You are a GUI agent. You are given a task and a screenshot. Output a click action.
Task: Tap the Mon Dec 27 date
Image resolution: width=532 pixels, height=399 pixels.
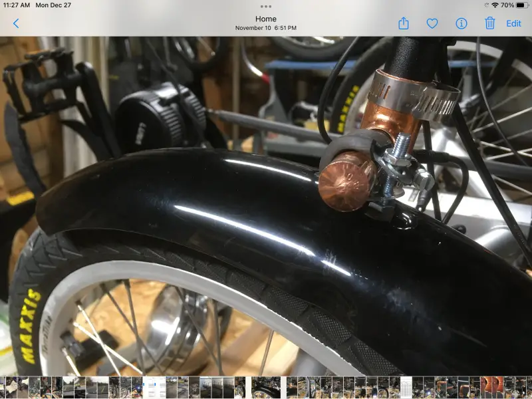[x=53, y=5]
